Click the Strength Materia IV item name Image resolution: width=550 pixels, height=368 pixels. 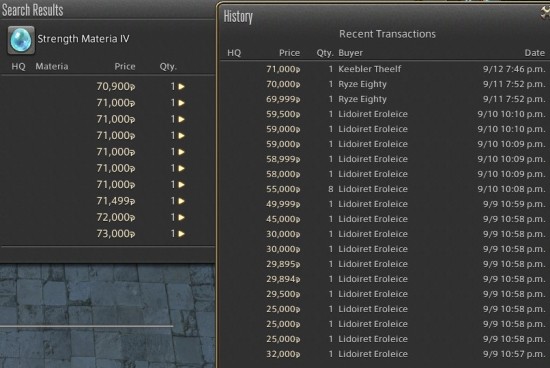(x=83, y=39)
